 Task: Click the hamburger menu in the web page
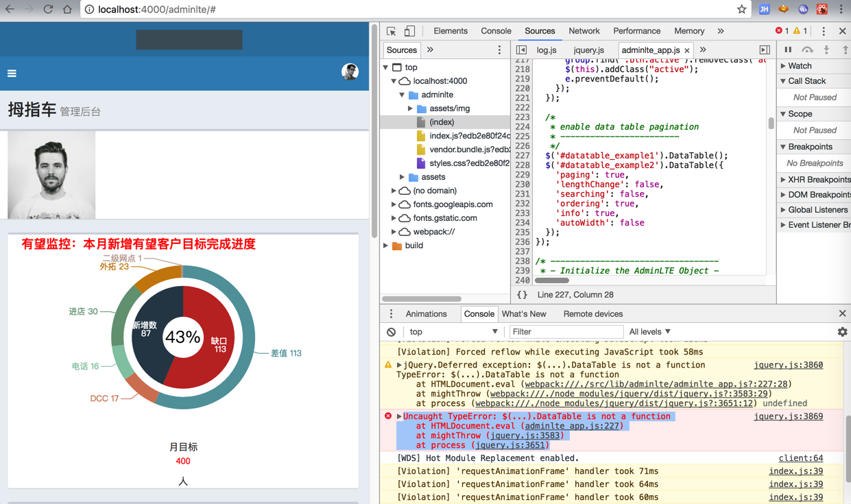12,73
